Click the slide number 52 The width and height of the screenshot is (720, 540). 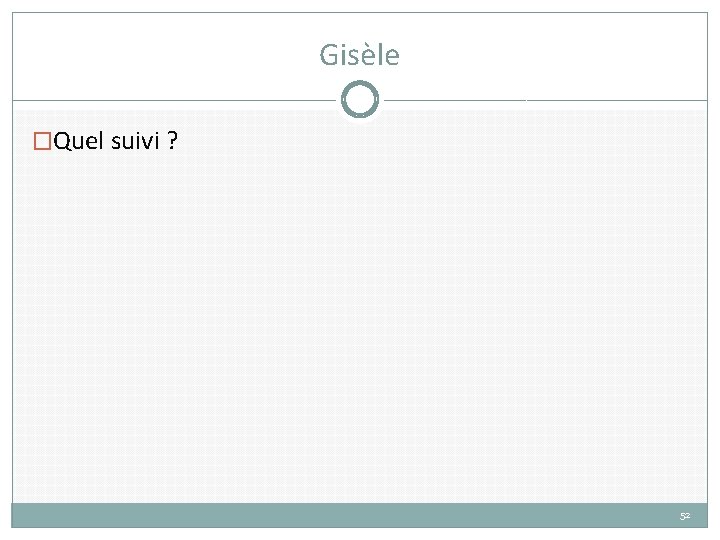click(x=685, y=516)
